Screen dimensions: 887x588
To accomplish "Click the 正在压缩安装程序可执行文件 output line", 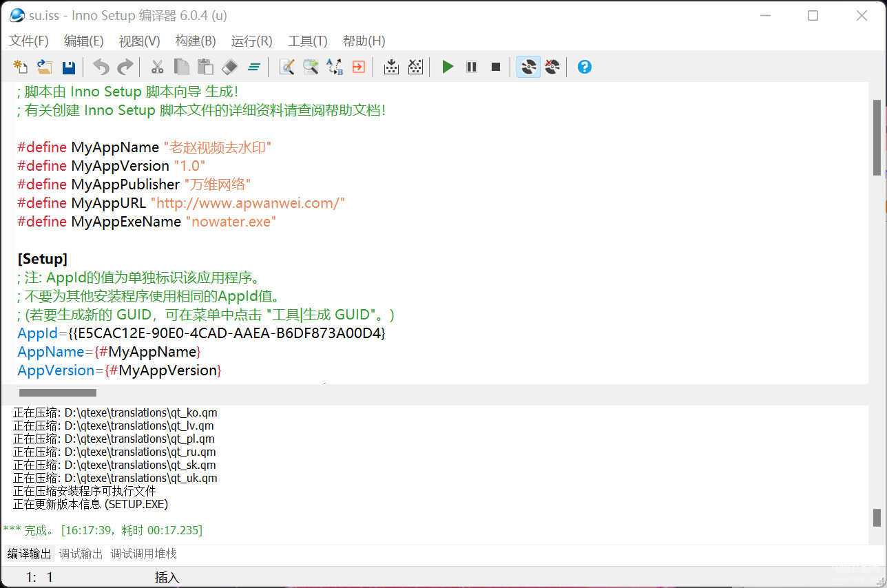I will pyautogui.click(x=85, y=492).
